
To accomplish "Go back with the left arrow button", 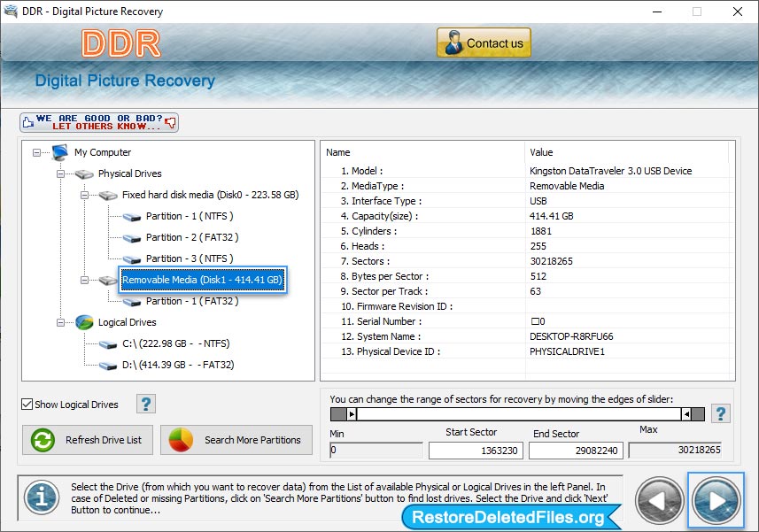I will tap(659, 501).
